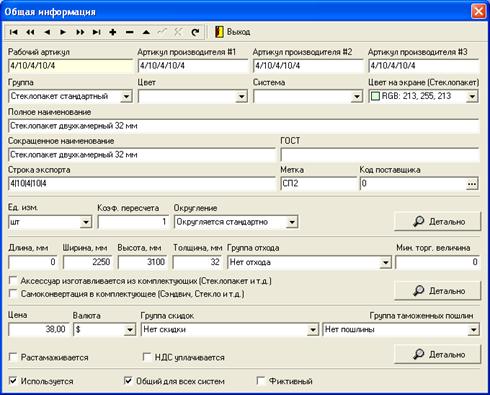
Task: Add new record with plus icon
Action: [113, 32]
